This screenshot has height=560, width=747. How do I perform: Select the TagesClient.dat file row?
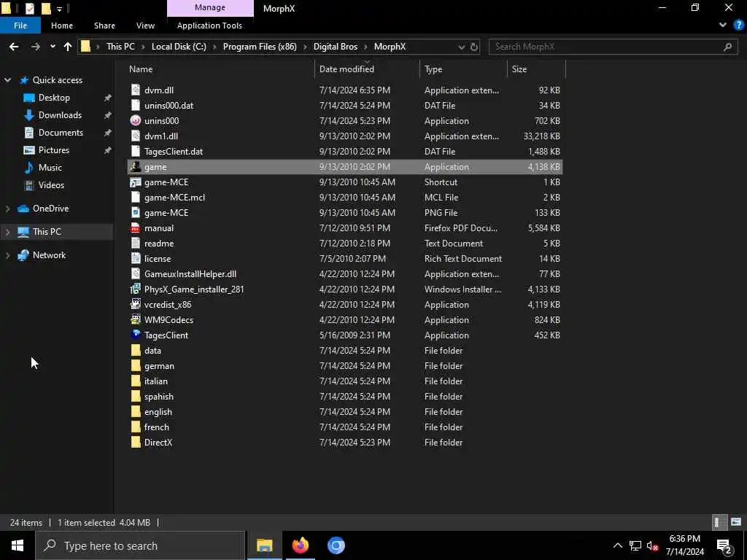345,152
